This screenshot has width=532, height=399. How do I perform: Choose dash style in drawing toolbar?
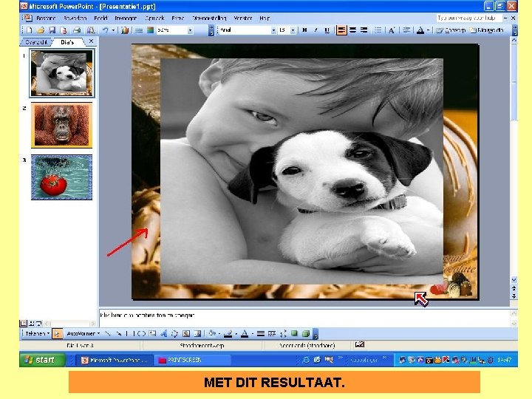(x=272, y=333)
